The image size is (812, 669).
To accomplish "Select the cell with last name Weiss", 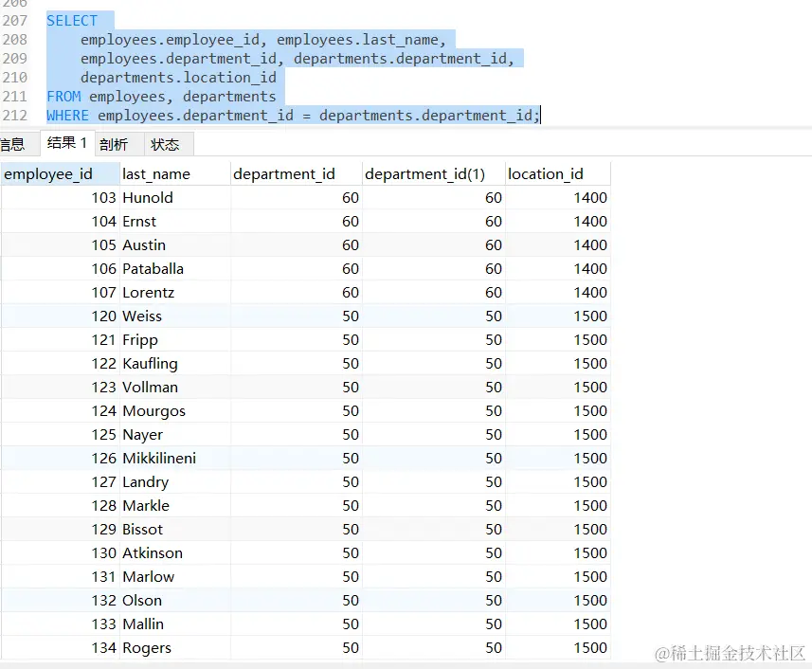I will click(175, 316).
